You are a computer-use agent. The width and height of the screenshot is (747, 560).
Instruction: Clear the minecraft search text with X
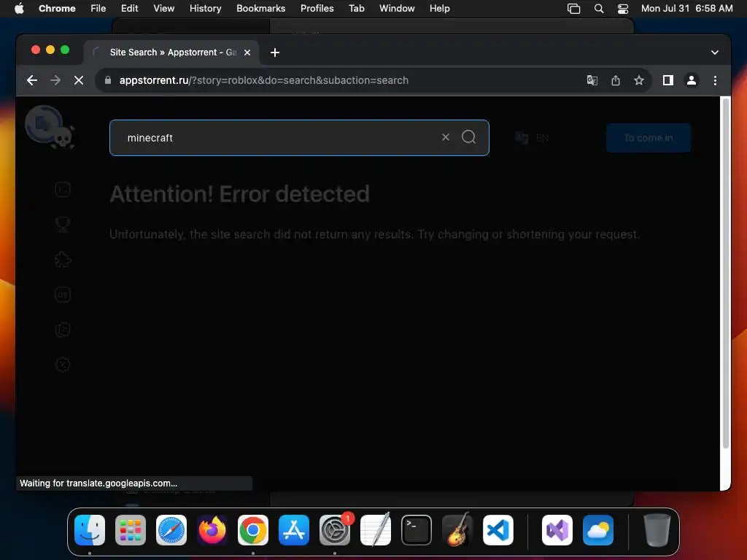pos(446,137)
